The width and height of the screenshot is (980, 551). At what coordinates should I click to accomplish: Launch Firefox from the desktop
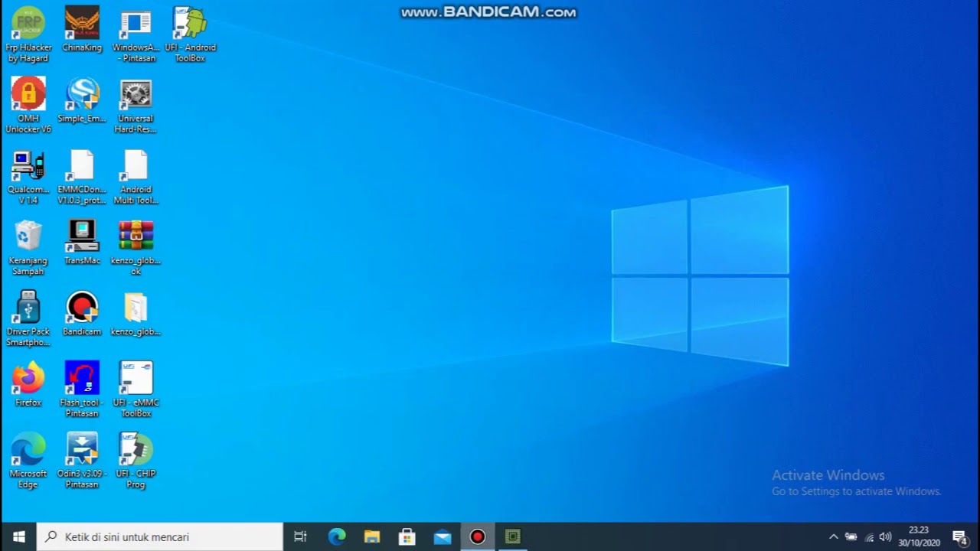coord(28,384)
